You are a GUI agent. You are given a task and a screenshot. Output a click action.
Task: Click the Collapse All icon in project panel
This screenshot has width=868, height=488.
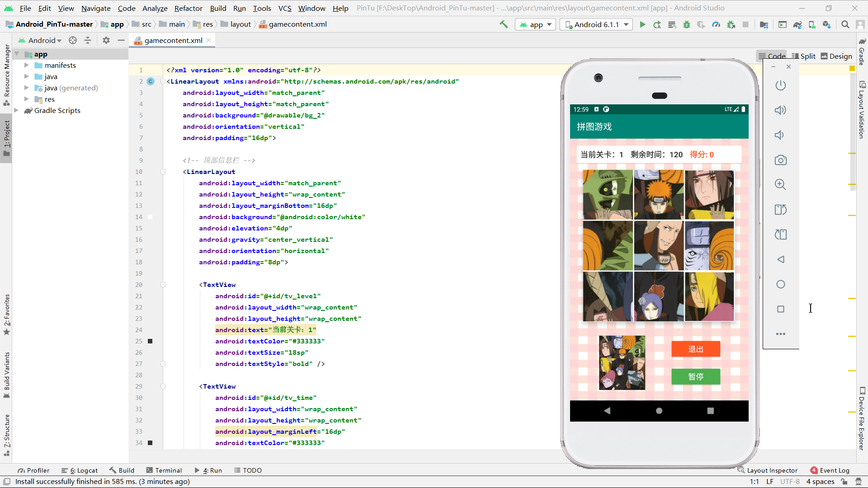(88, 40)
